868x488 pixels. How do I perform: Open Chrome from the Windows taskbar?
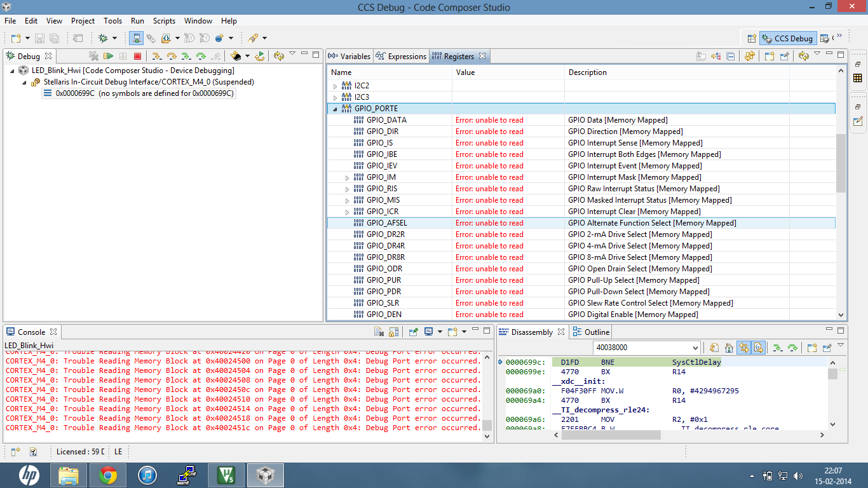click(x=107, y=475)
